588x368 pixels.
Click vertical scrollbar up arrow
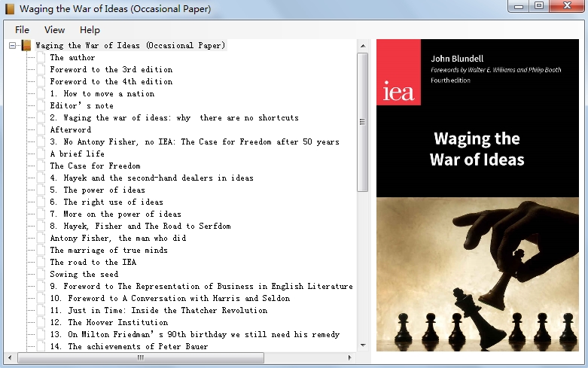tap(363, 46)
